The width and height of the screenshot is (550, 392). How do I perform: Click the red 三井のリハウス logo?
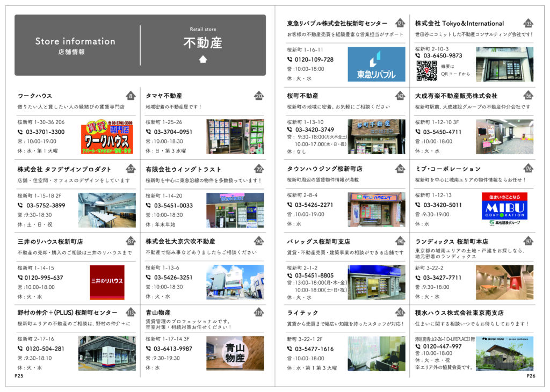coord(107,282)
